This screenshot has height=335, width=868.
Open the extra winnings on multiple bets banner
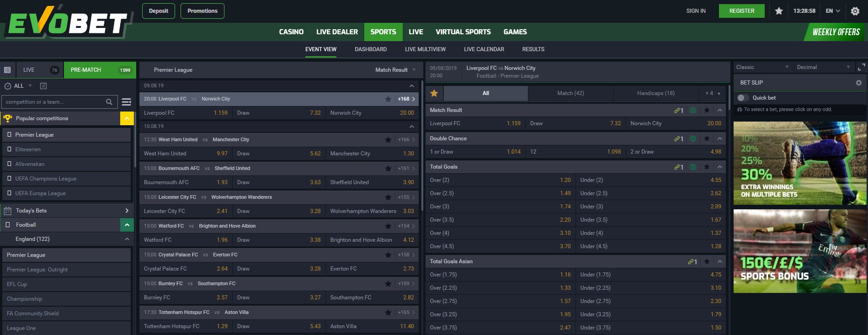coord(800,163)
